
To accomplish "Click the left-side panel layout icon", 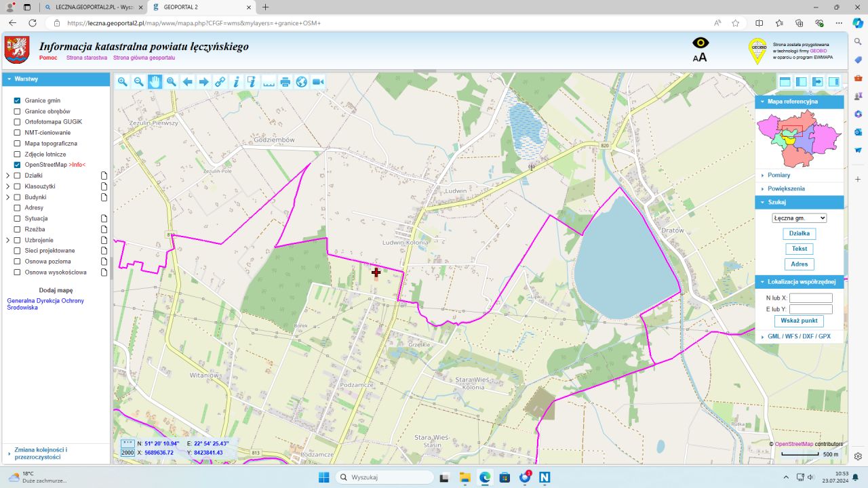I will pos(802,82).
